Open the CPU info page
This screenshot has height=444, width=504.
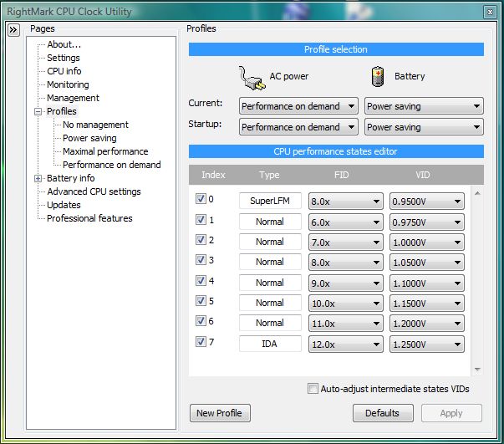tap(64, 71)
